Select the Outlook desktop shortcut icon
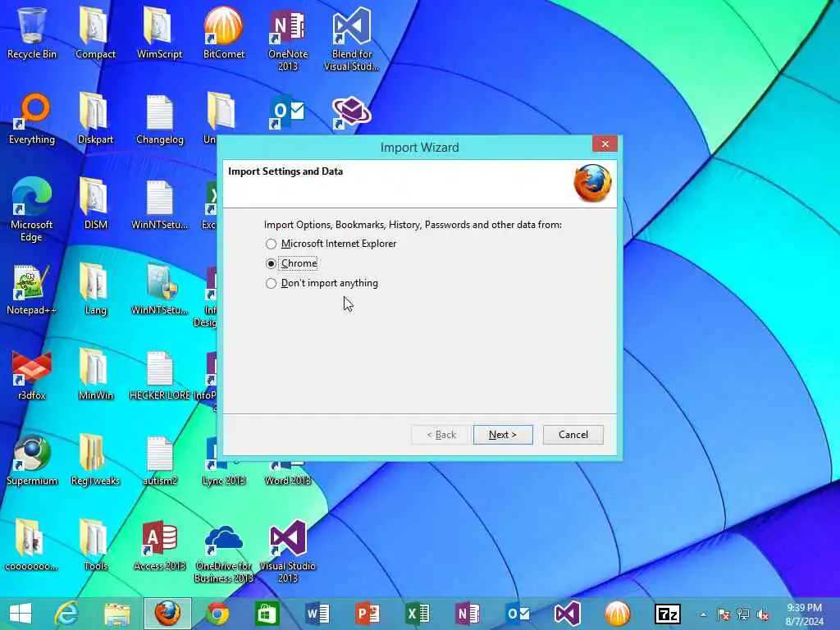The width and height of the screenshot is (840, 630). (287, 112)
